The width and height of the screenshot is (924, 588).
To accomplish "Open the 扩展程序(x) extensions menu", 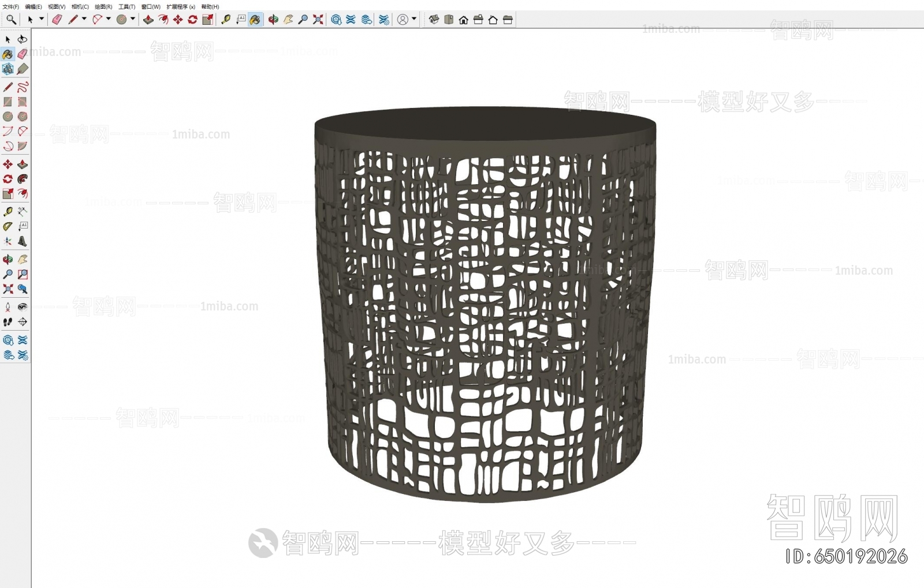I will click(x=181, y=7).
